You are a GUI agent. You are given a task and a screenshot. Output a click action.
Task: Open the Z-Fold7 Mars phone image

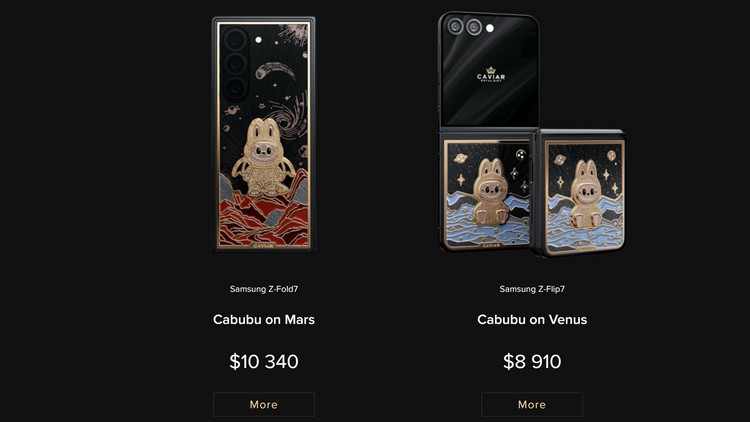[264, 134]
